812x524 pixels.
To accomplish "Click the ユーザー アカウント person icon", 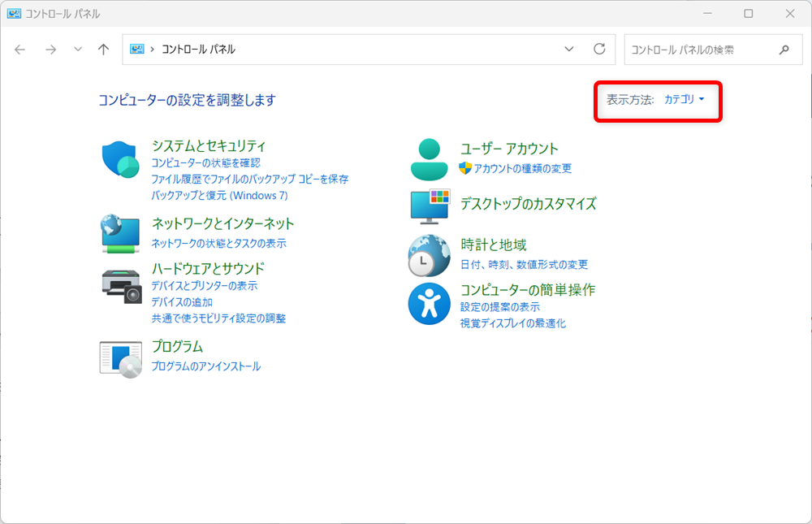I will (x=429, y=158).
